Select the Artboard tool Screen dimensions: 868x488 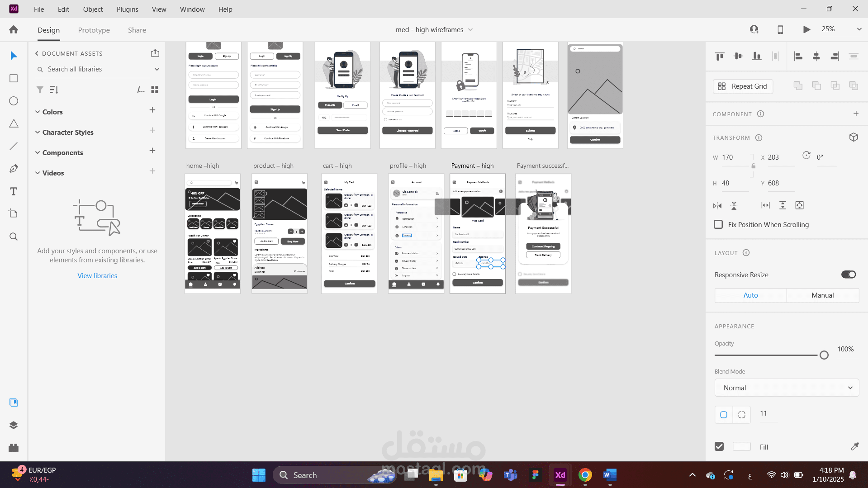coord(14,213)
